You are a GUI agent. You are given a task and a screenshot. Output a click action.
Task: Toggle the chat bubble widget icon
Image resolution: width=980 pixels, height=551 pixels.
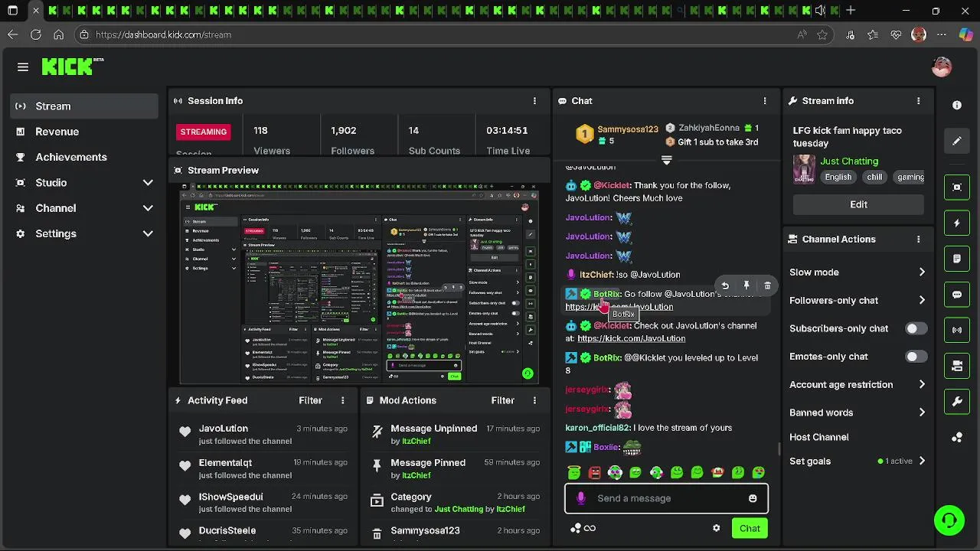point(957,295)
